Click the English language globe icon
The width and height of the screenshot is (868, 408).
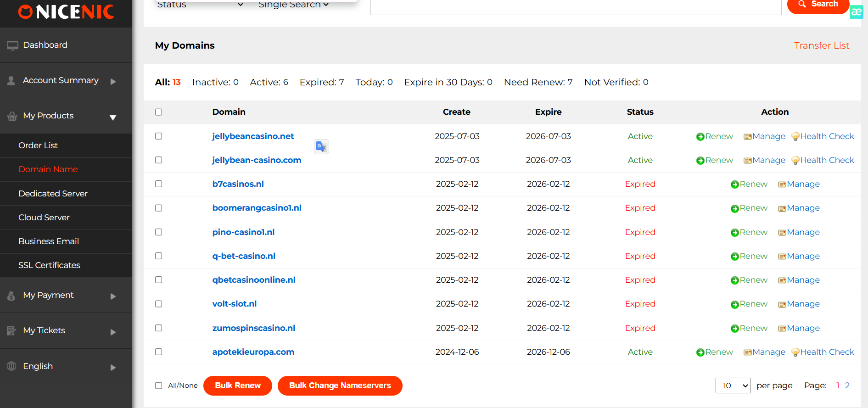[x=11, y=366]
